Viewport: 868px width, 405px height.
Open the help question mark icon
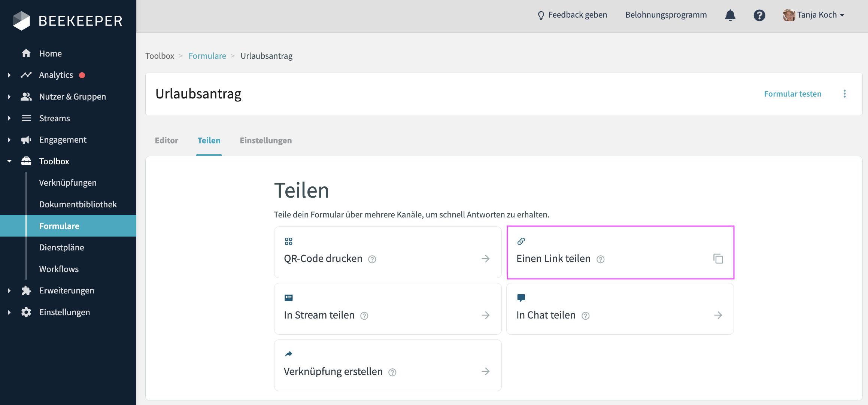(759, 15)
